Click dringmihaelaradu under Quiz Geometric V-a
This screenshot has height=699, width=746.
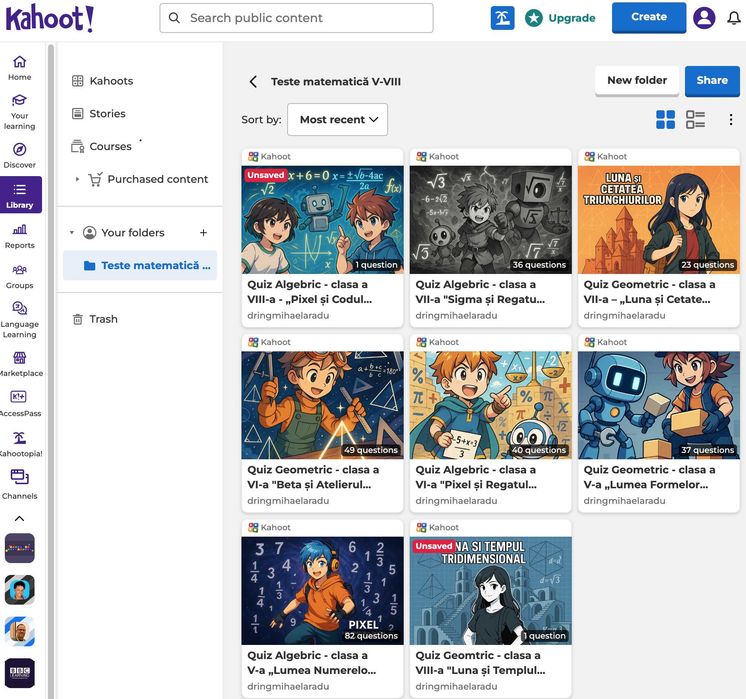pos(624,501)
